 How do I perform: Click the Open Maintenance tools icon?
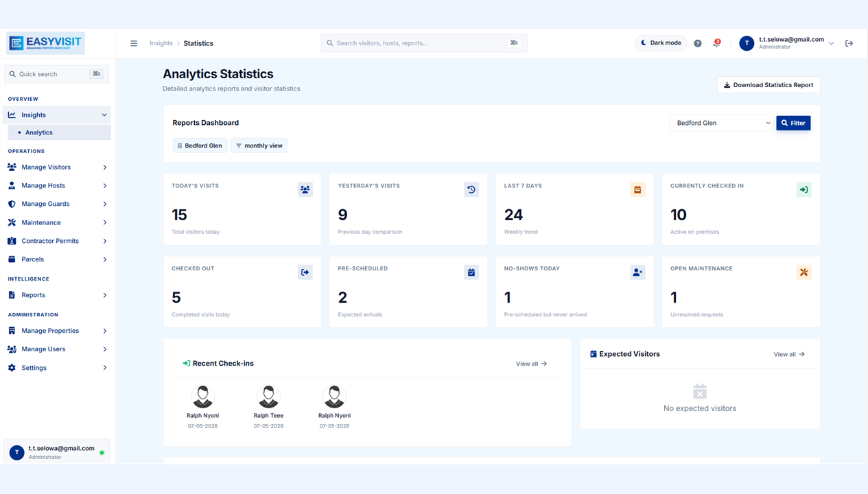pyautogui.click(x=804, y=272)
